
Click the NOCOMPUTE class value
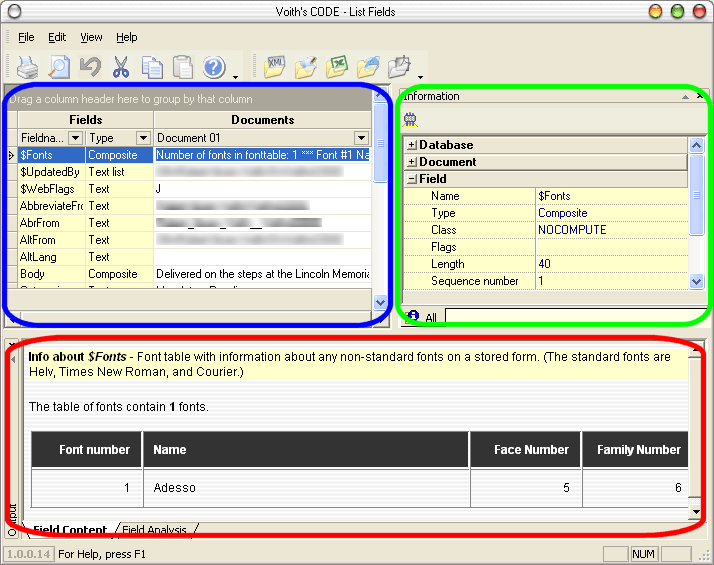tap(572, 230)
